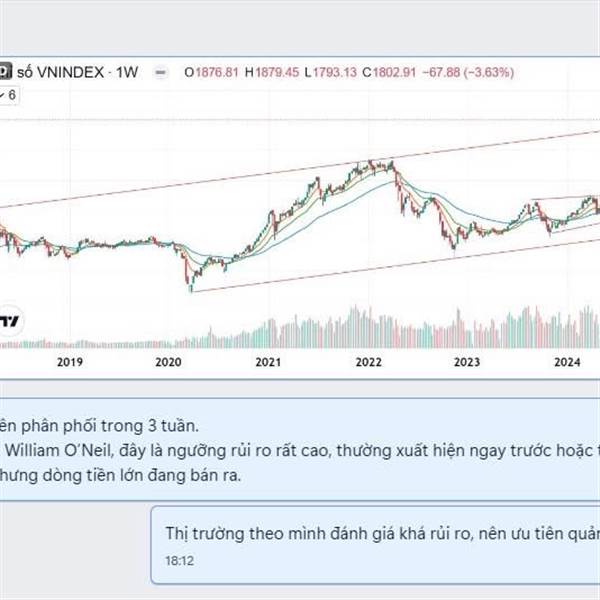Click the 2022 label on time axis
This screenshot has width=600, height=600.
(368, 363)
